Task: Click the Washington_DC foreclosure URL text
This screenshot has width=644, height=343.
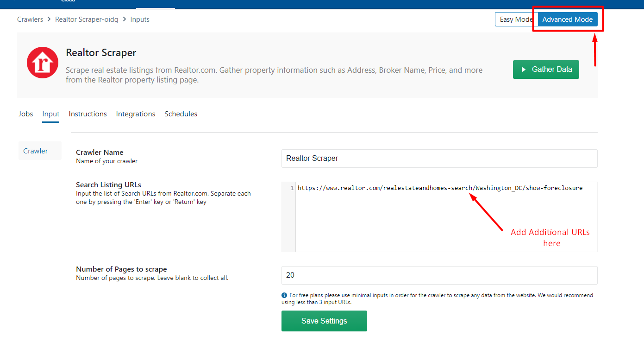Action: (440, 188)
